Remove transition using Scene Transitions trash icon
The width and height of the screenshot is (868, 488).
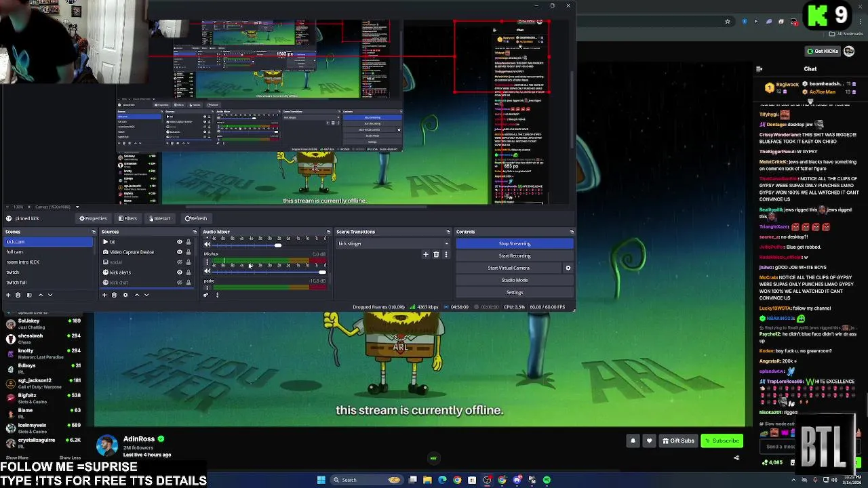(436, 255)
